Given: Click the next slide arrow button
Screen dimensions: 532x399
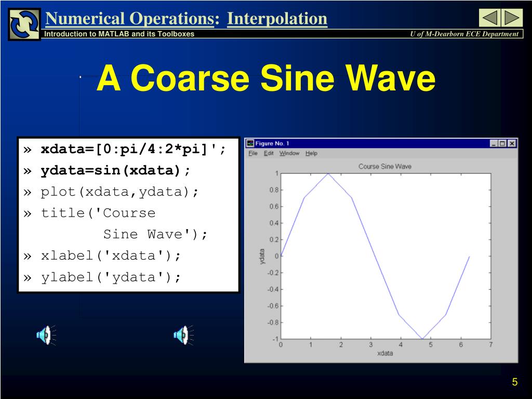Looking at the screenshot, I should [512, 18].
